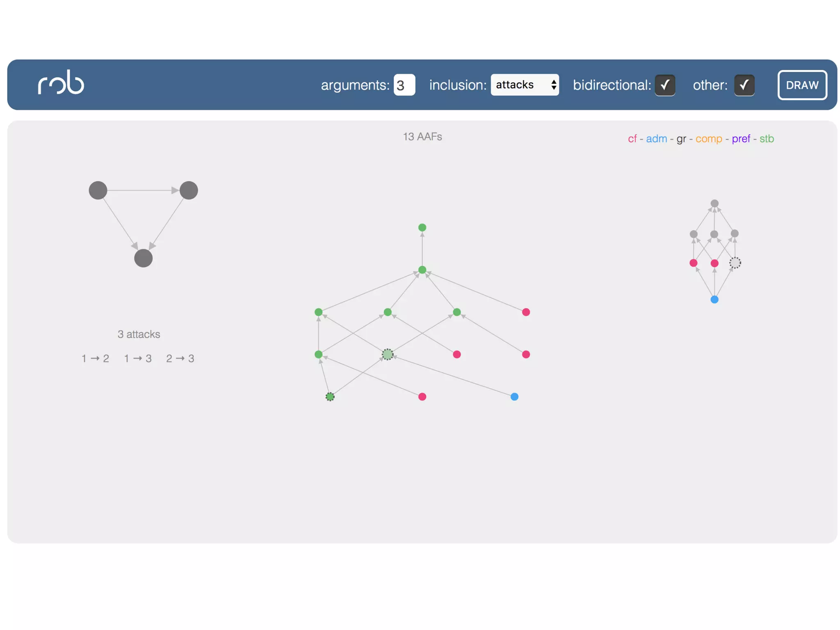Click the small dotted dark-green bottom node

330,397
